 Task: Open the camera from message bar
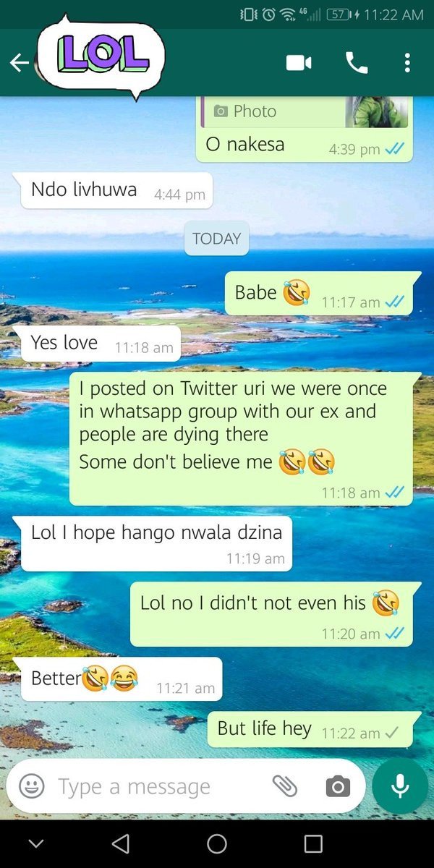[338, 786]
